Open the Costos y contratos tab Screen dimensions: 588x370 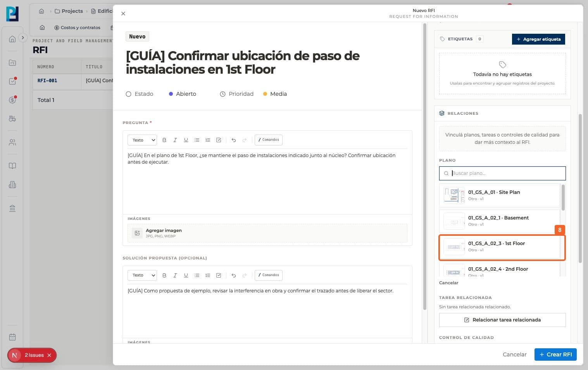click(x=77, y=28)
